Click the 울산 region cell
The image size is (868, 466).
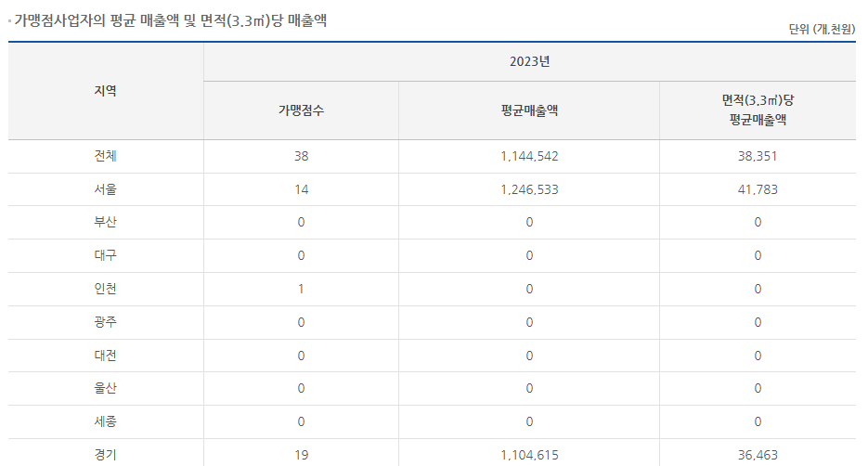pos(105,388)
